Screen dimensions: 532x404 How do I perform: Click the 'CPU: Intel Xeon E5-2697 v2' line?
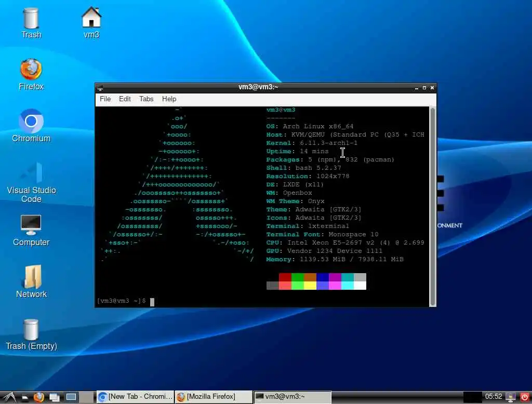tap(345, 243)
